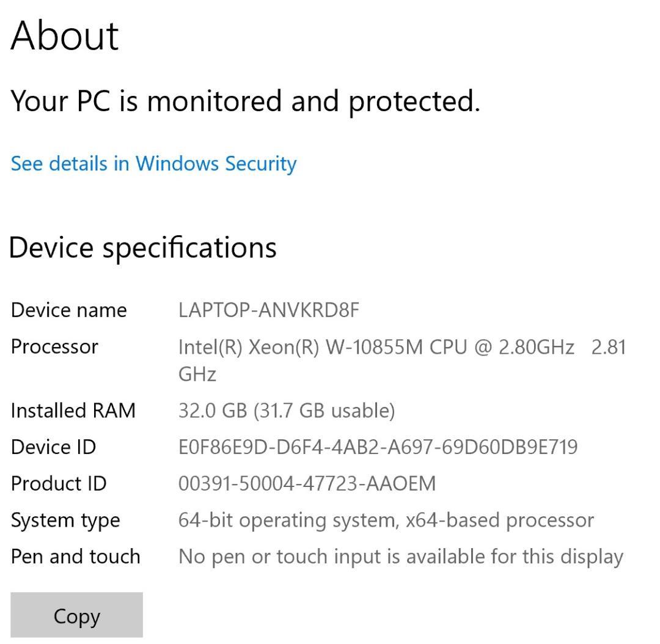
Task: Select the Pen and touch status text
Action: (400, 556)
